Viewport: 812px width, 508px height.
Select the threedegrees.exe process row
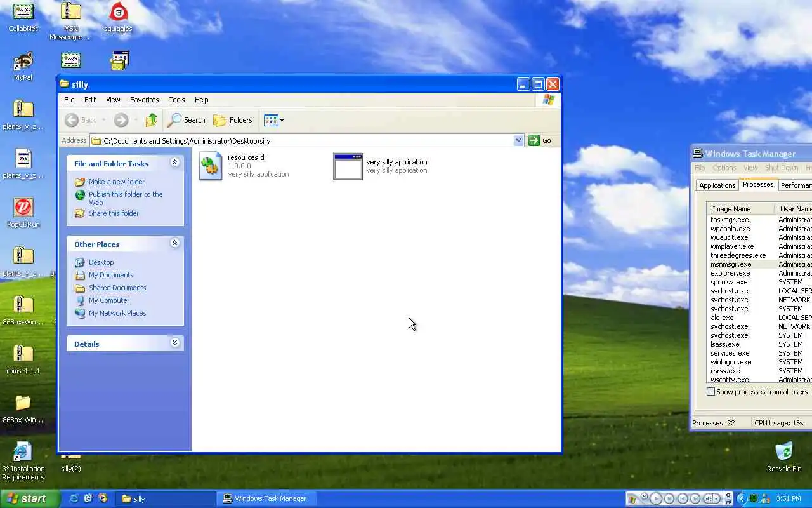(x=759, y=255)
